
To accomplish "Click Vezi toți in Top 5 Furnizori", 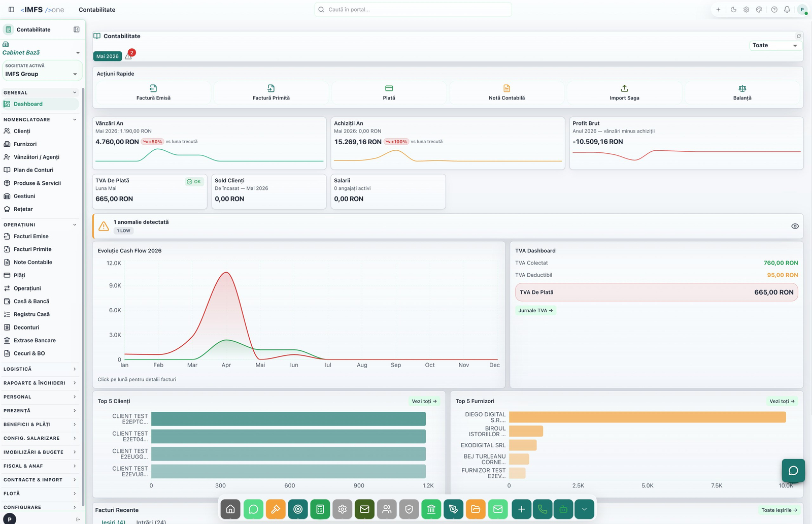I will coord(782,401).
